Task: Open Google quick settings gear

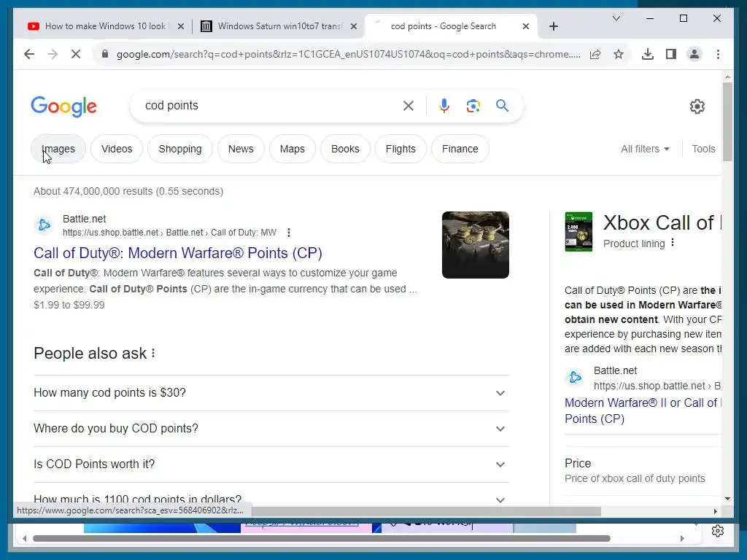Action: pos(697,106)
